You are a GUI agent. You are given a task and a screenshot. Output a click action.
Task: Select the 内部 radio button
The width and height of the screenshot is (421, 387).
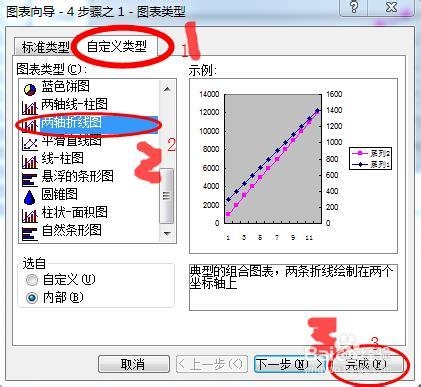(32, 298)
